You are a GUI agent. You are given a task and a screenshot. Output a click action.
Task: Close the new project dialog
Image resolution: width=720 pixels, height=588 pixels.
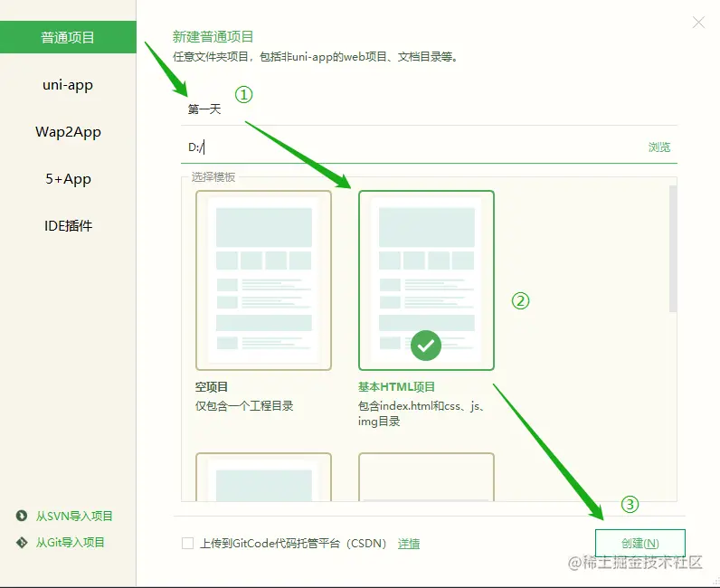(x=698, y=22)
